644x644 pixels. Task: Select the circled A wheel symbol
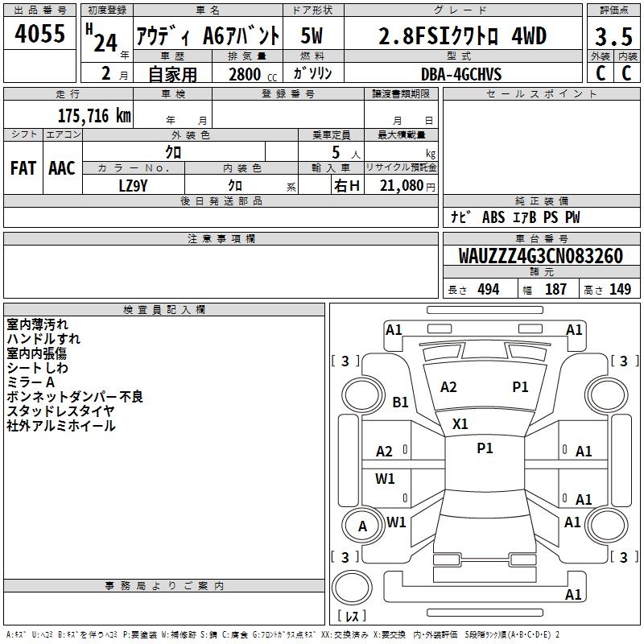tap(362, 526)
